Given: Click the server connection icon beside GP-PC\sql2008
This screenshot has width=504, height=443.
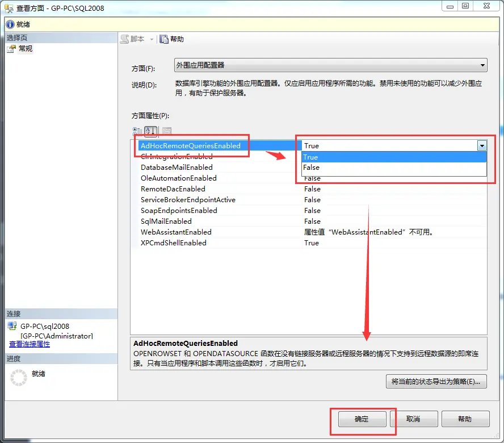Looking at the screenshot, I should (x=12, y=327).
